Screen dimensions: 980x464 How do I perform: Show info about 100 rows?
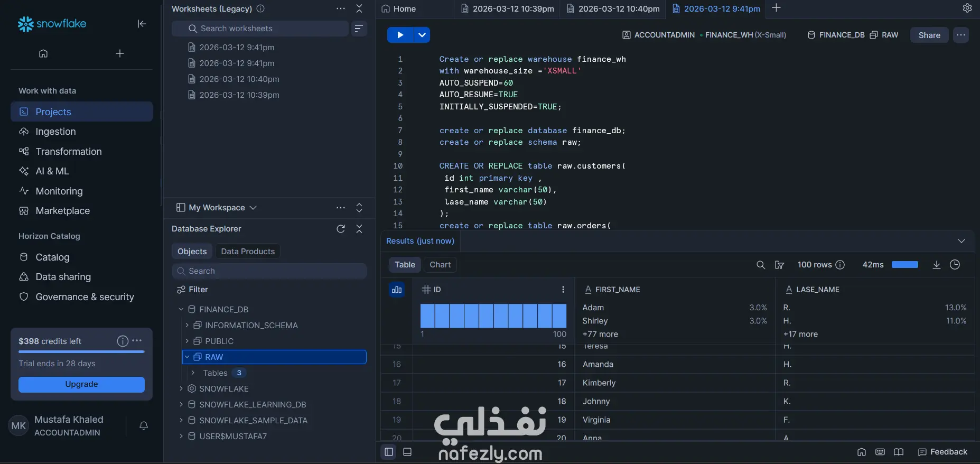[x=840, y=265]
